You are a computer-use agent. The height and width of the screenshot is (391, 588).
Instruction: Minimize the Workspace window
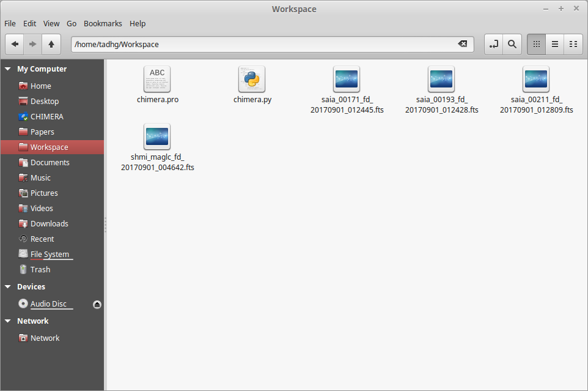(546, 9)
